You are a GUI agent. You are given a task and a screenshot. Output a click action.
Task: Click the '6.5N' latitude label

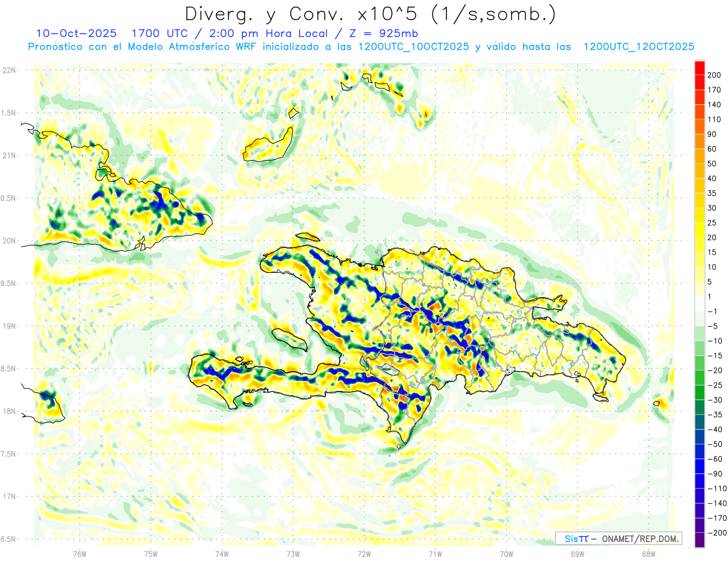coord(7,539)
